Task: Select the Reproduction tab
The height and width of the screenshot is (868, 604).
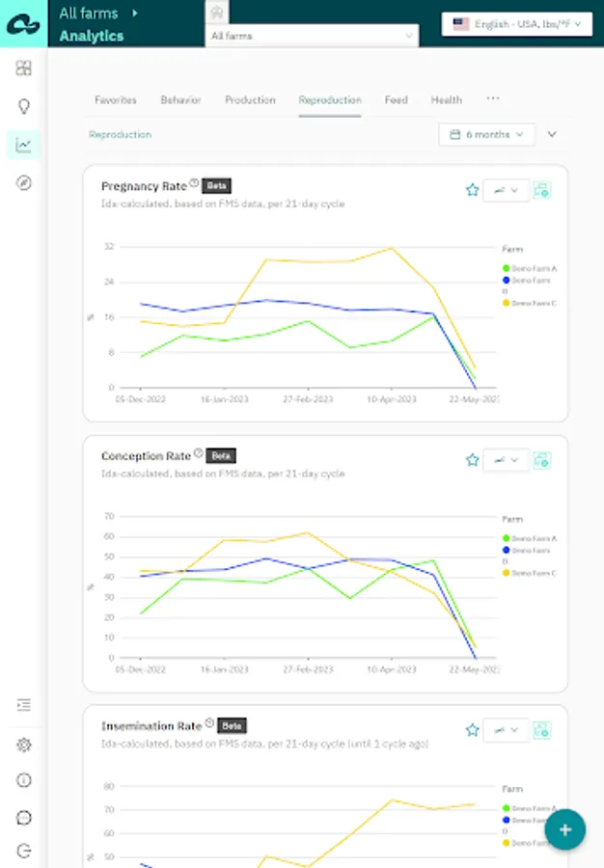Action: click(330, 100)
